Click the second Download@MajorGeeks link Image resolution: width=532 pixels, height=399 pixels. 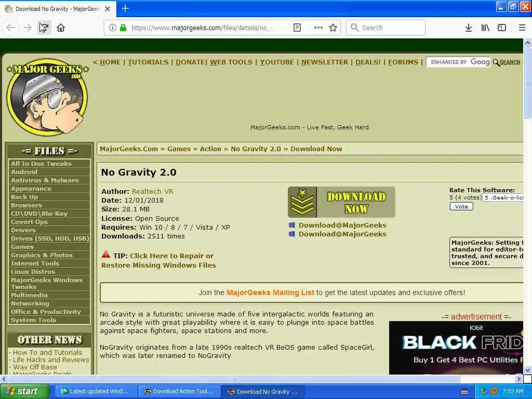(x=342, y=234)
